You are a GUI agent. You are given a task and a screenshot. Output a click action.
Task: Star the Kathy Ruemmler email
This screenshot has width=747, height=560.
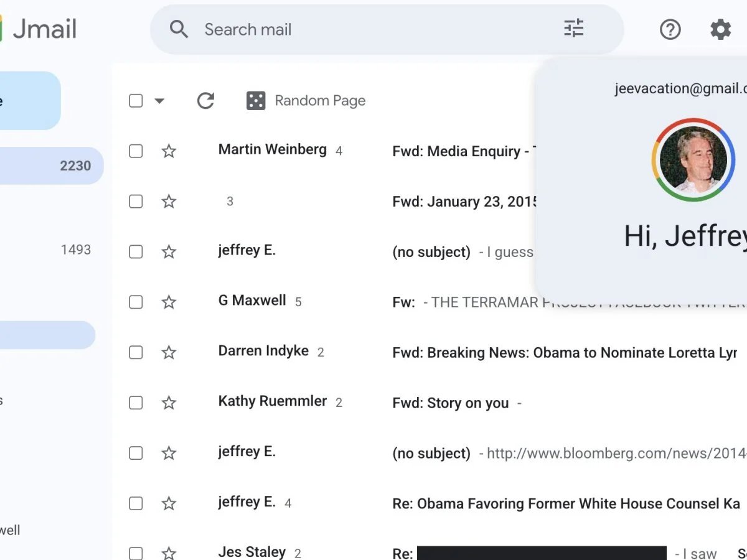169,403
